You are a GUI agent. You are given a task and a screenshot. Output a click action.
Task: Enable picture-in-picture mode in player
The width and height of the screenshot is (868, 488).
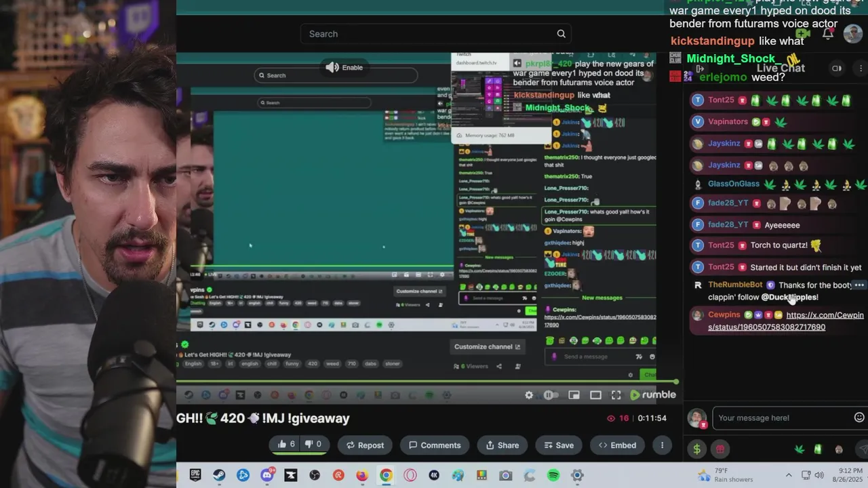pos(574,395)
